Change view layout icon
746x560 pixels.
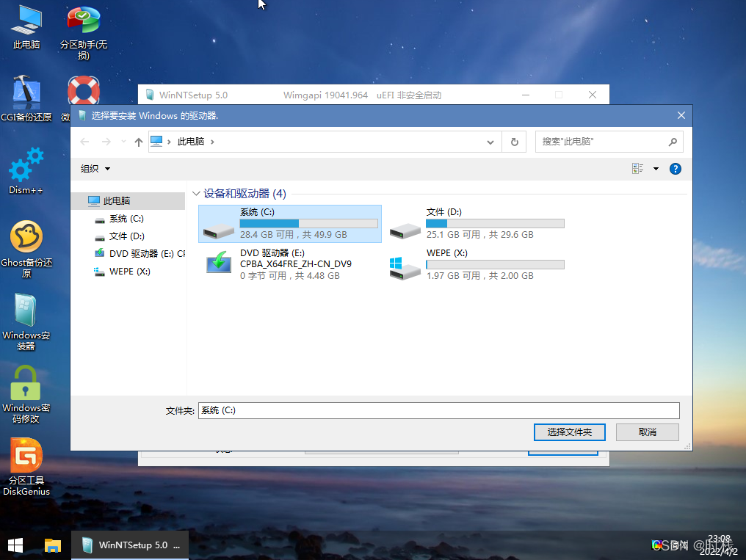pos(637,169)
